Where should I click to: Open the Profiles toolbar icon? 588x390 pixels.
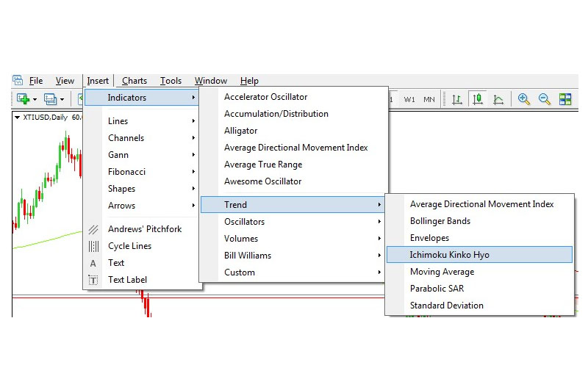[x=50, y=99]
